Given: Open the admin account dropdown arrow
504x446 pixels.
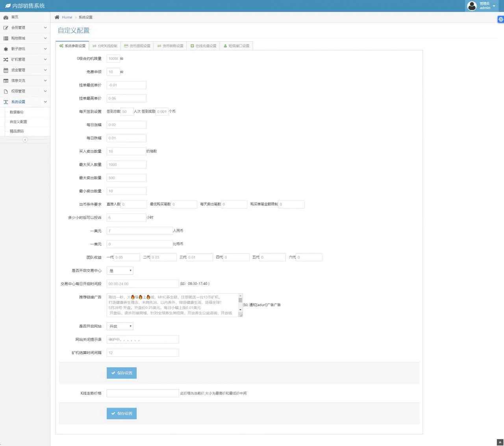Looking at the screenshot, I should (x=494, y=6).
